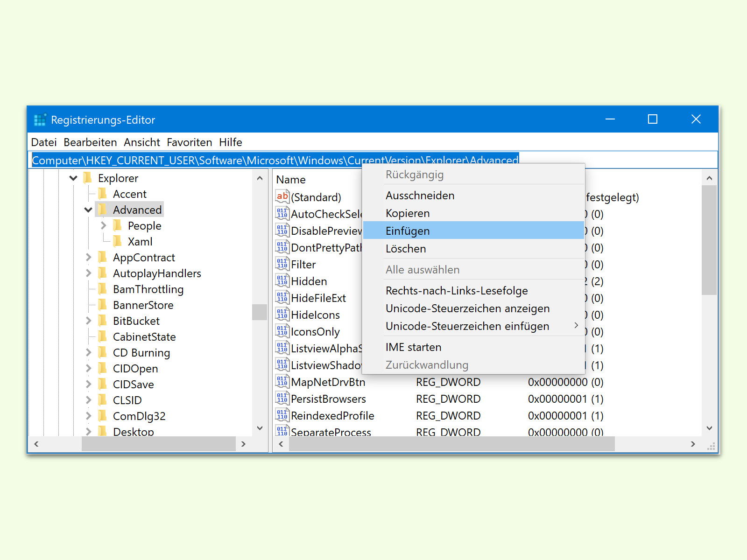Expand the CIDOpen tree node
Image resolution: width=747 pixels, height=560 pixels.
tap(89, 368)
